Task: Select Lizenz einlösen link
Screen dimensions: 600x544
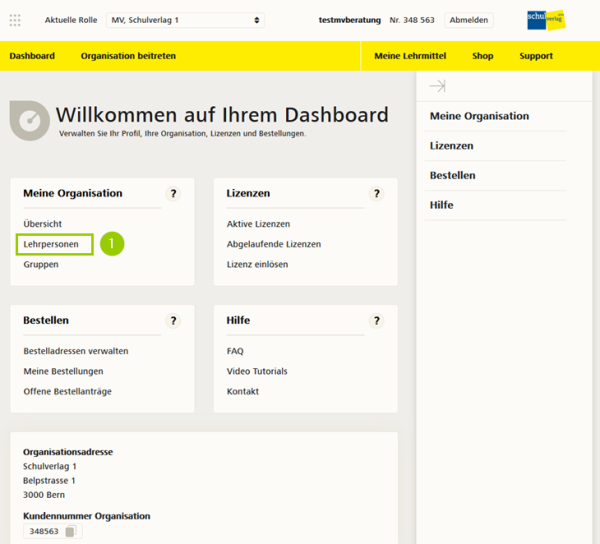Action: pos(257,264)
